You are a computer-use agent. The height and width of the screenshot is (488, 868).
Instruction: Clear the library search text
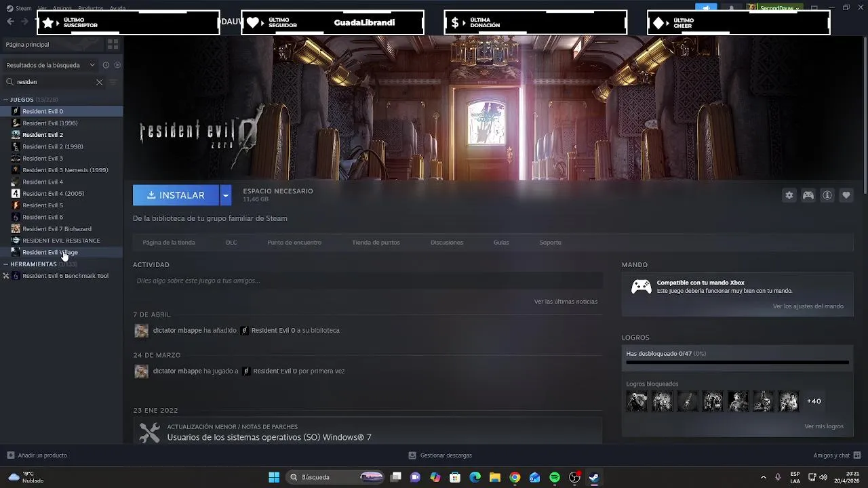(x=99, y=82)
